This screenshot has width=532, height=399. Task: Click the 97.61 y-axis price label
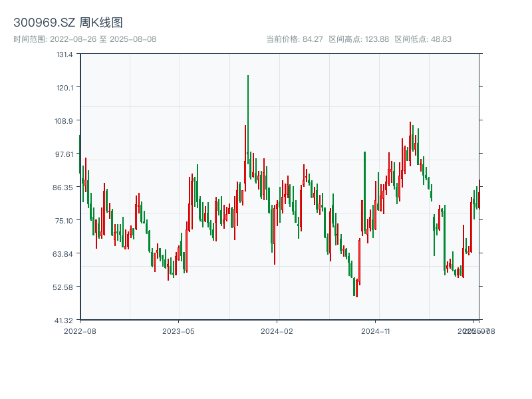click(x=65, y=154)
